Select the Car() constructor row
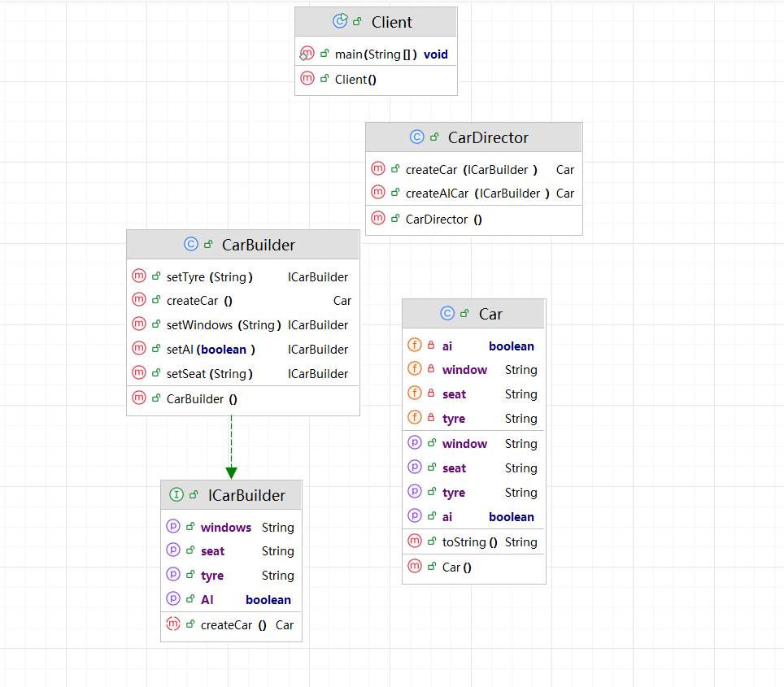Screen dimensions: 784x687 (456, 567)
